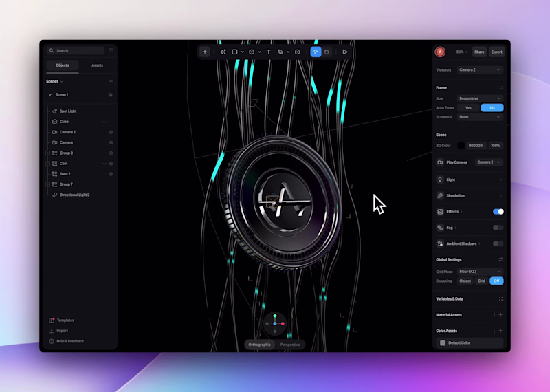Click circle icon on Camera 2 row

(x=111, y=132)
